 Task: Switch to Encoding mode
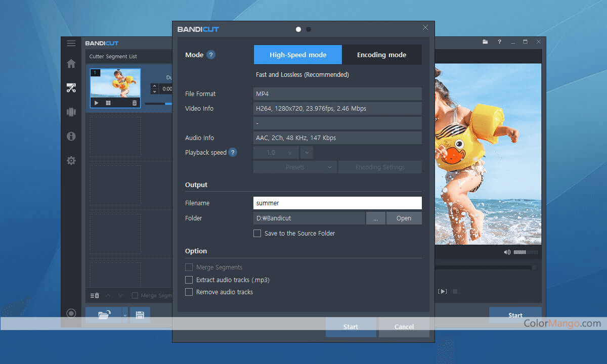tap(382, 55)
